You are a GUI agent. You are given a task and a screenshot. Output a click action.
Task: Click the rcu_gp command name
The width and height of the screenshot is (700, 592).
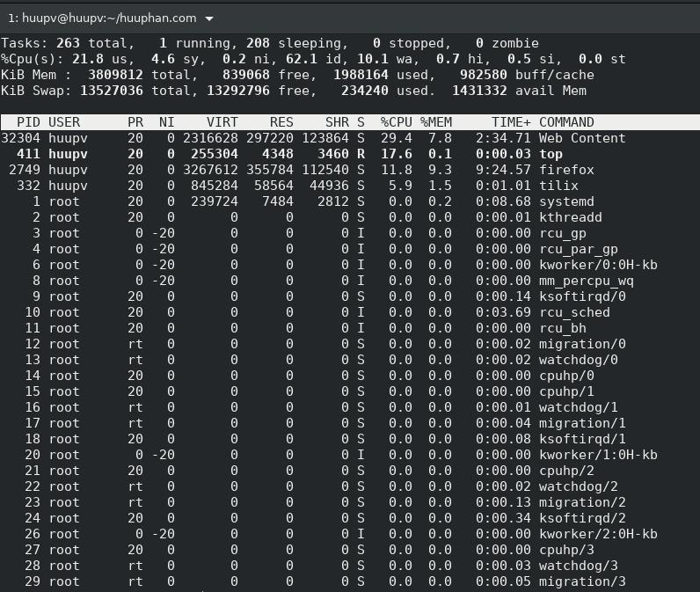click(x=563, y=233)
